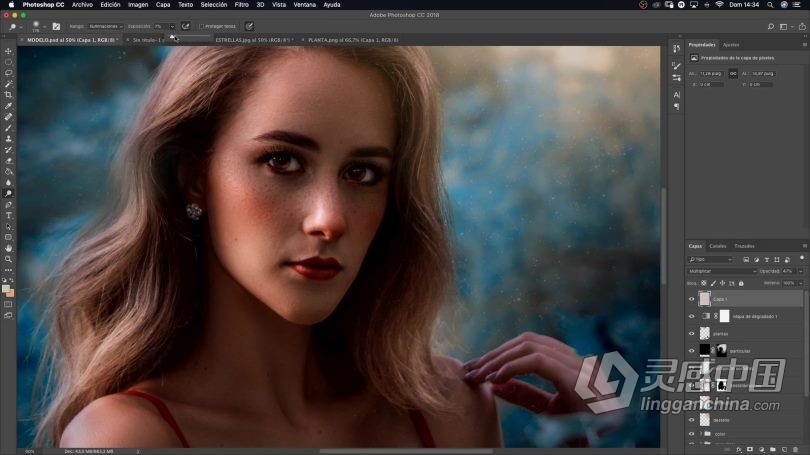This screenshot has height=455, width=810.
Task: Add a layer mask to the layer
Action: click(x=750, y=449)
